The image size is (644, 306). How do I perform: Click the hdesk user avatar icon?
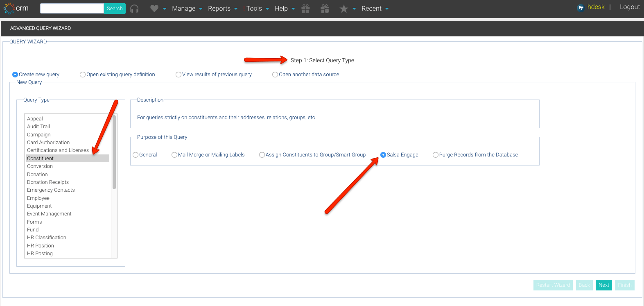[x=581, y=7]
